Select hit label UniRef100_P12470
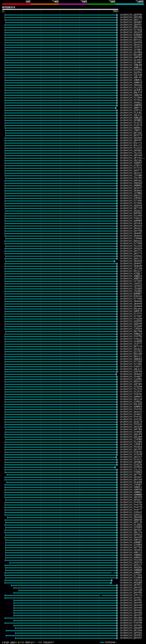This screenshot has height=644, width=146. coord(131,392)
